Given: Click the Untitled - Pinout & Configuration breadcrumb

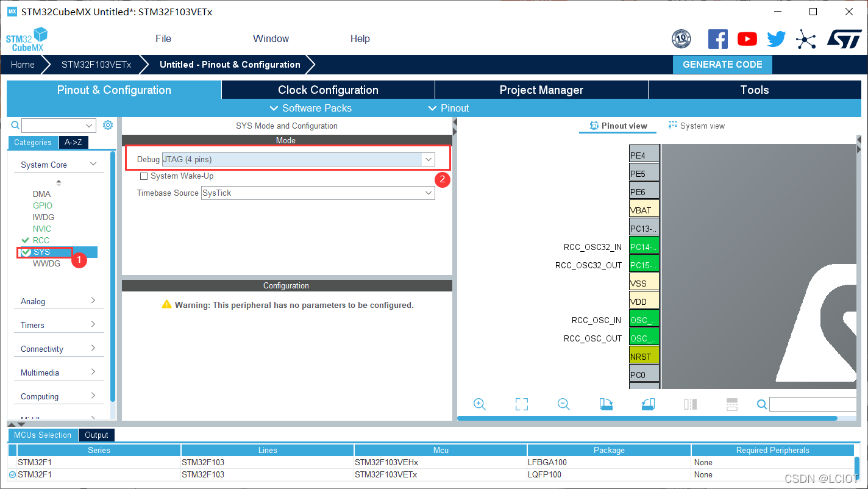Looking at the screenshot, I should pyautogui.click(x=230, y=65).
